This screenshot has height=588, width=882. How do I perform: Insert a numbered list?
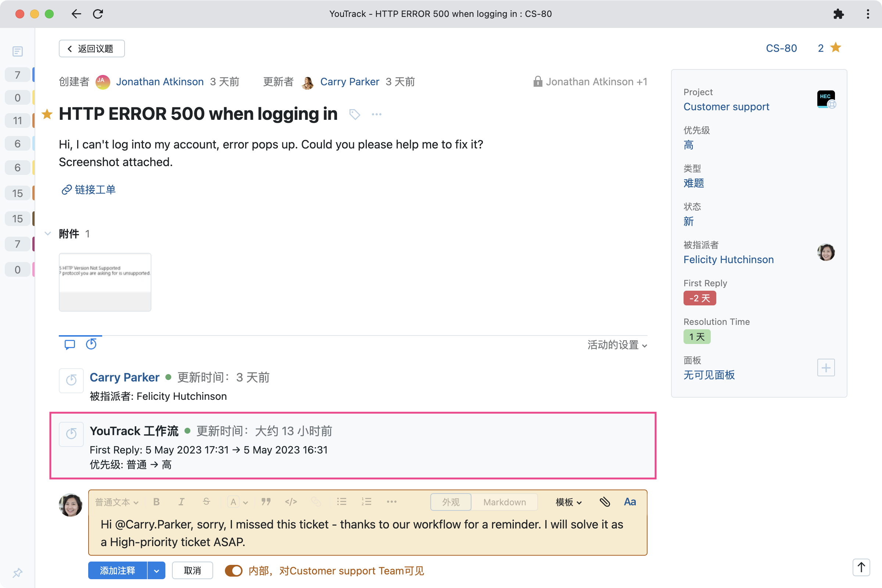click(366, 502)
